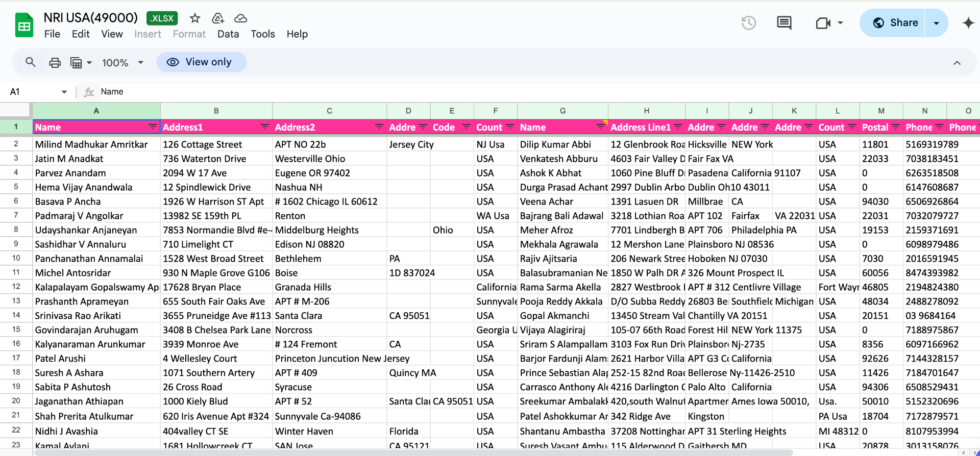Open filter on Phone column N
This screenshot has height=456, width=980.
[939, 126]
